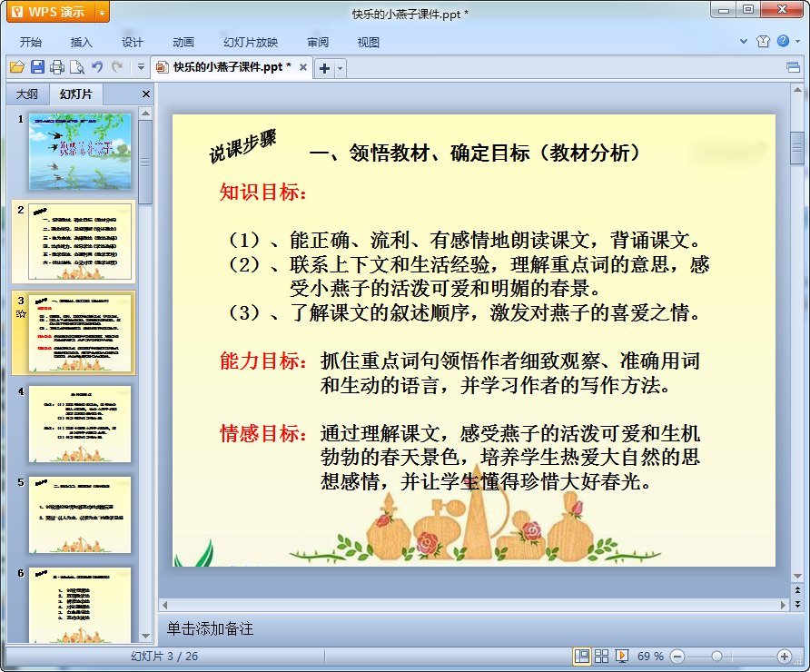Click the zoom in plus button
The image size is (810, 672).
(x=785, y=656)
